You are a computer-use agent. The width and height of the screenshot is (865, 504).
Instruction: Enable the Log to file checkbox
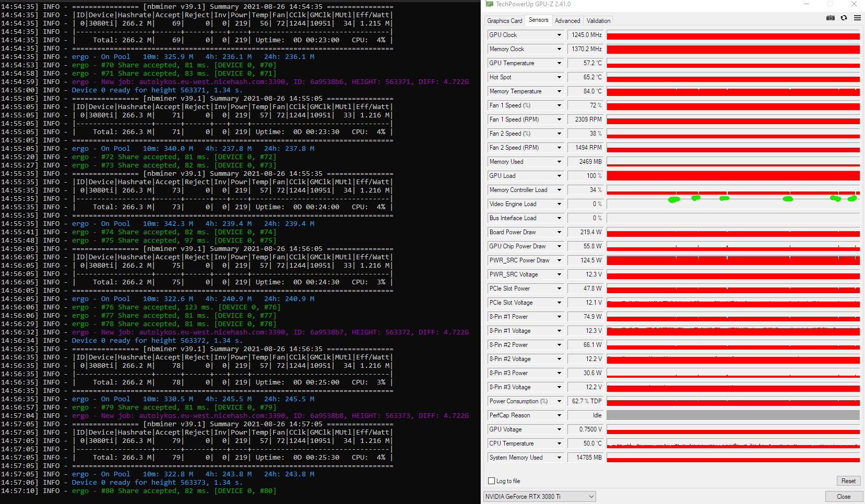[491, 481]
